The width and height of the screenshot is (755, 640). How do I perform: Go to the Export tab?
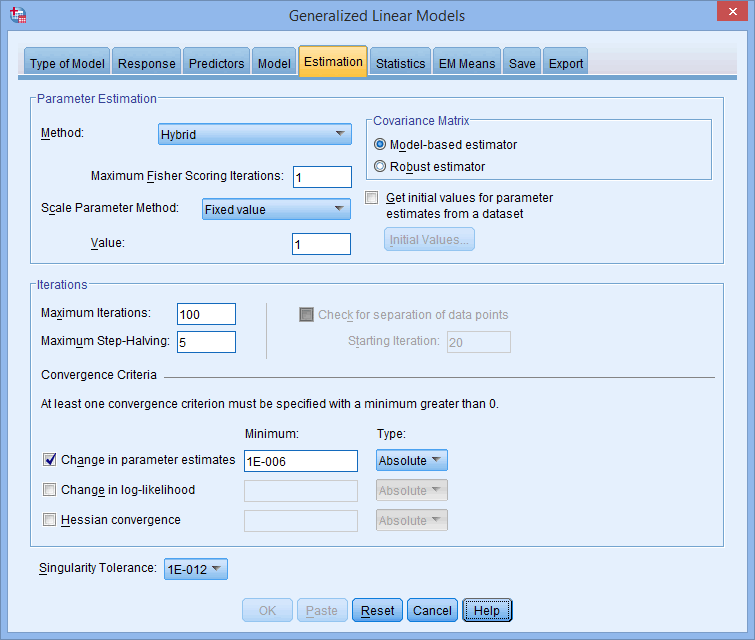pyautogui.click(x=566, y=63)
